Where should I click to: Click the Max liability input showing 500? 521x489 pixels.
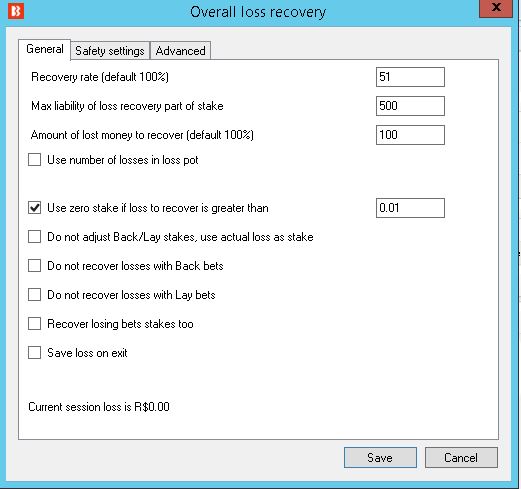(x=410, y=106)
